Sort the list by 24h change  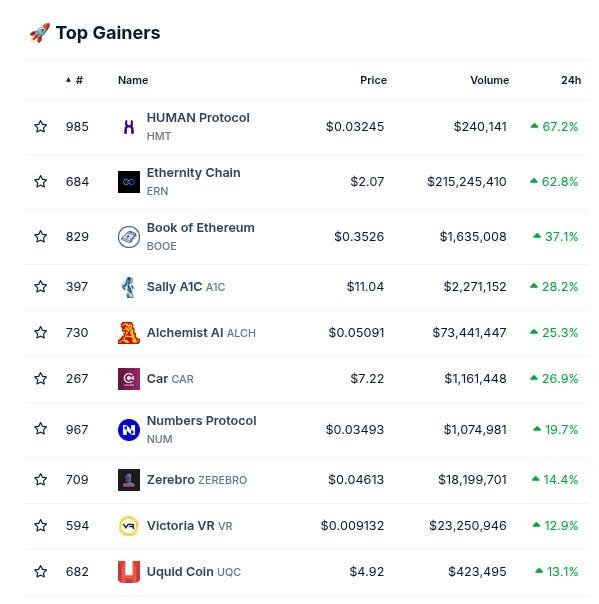(x=571, y=80)
